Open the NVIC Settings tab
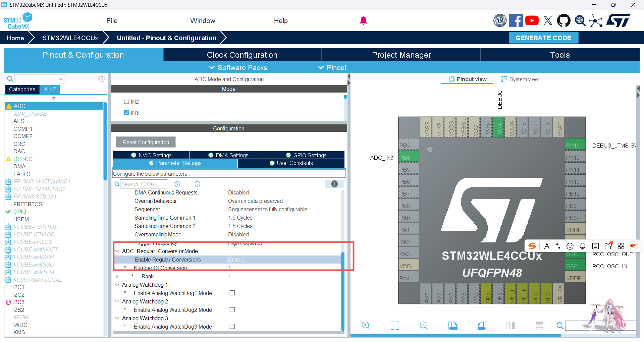Image resolution: width=644 pixels, height=342 pixels. click(151, 155)
